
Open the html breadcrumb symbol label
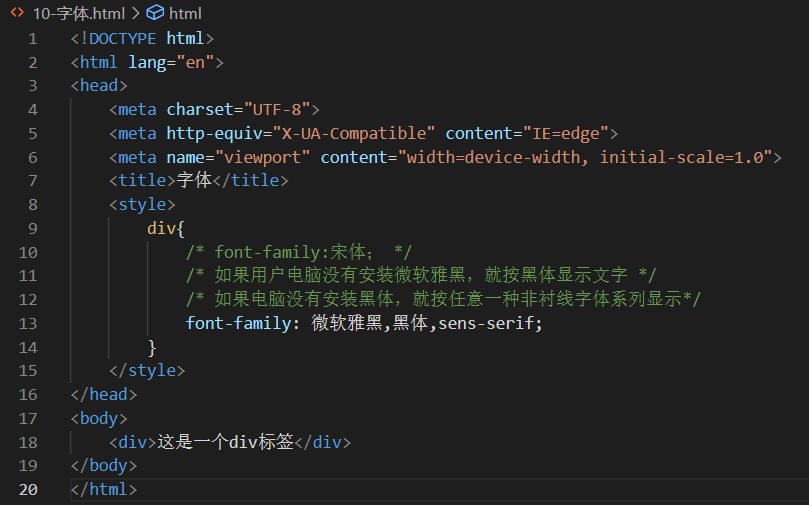185,13
